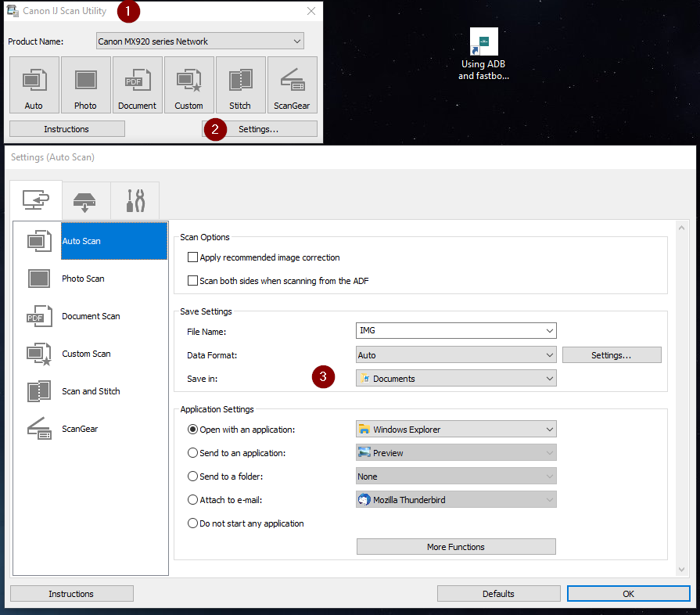
Task: Select Photo Scan icon in settings sidebar
Action: point(39,279)
